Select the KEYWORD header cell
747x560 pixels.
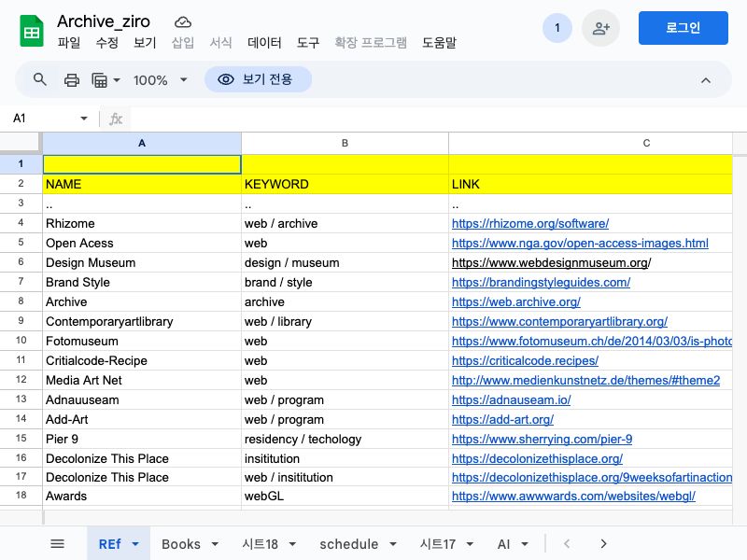pos(345,184)
